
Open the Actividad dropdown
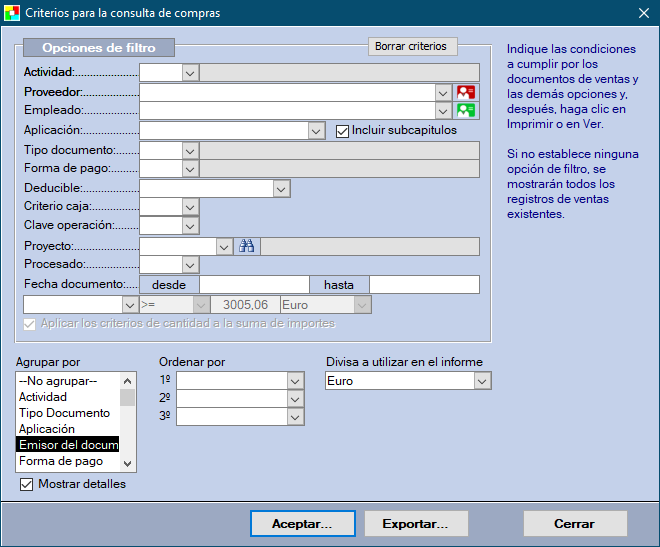click(189, 72)
